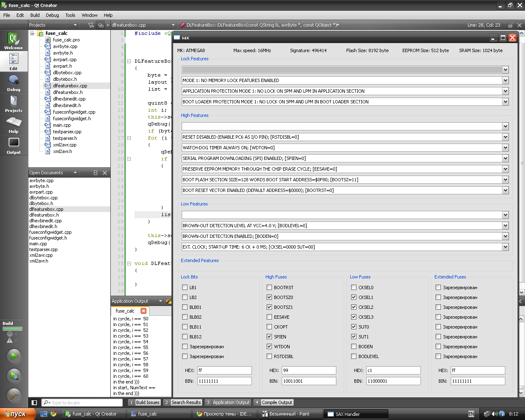Viewport: 525px width, 420px height.
Task: Click the Build hammer icon
Action: [x=14, y=395]
